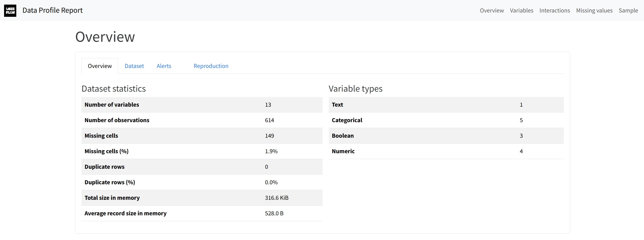Go to the Sample section link

pos(628,10)
